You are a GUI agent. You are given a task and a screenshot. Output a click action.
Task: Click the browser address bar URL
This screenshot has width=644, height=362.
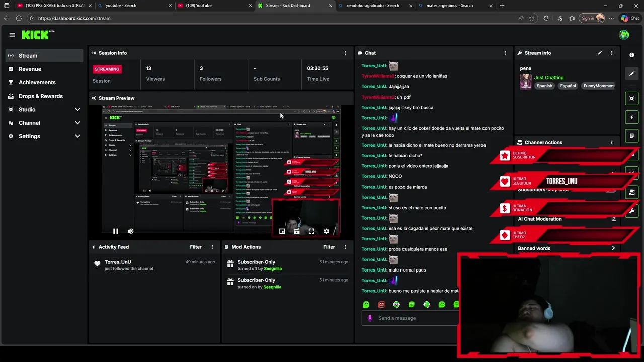click(74, 18)
